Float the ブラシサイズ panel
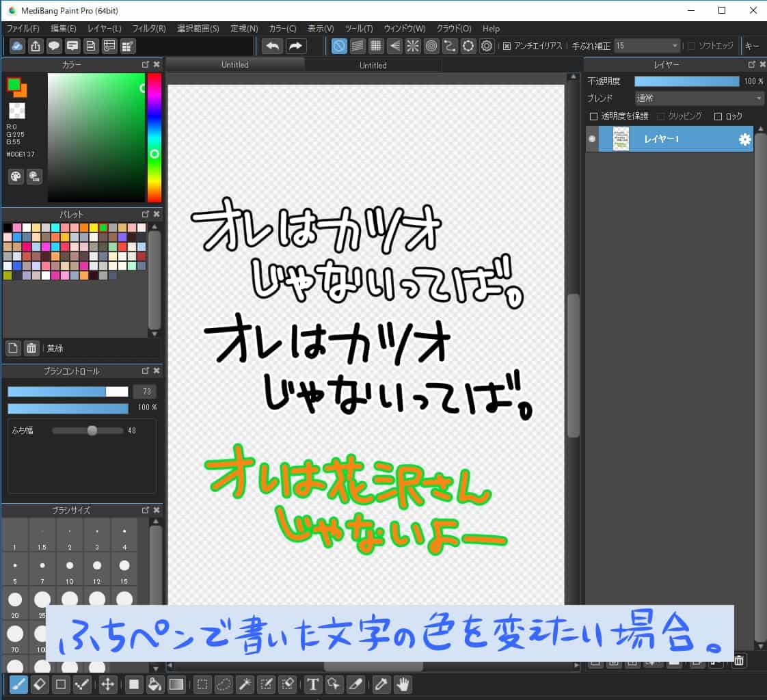 [146, 510]
